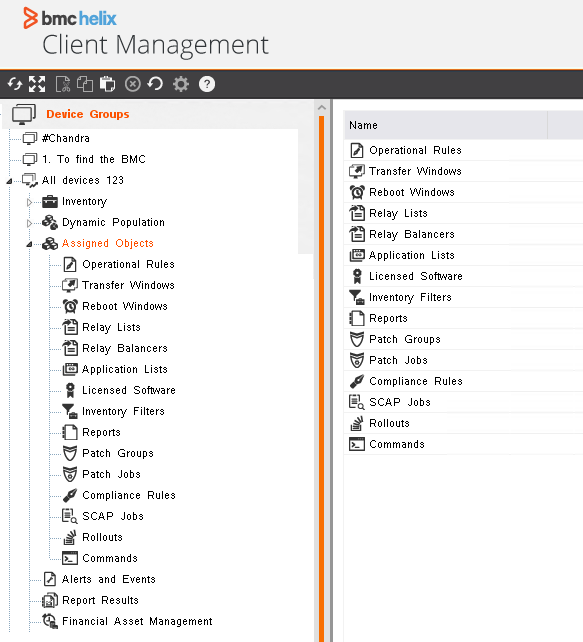Click the Operational Rules icon in the tree

tap(70, 264)
